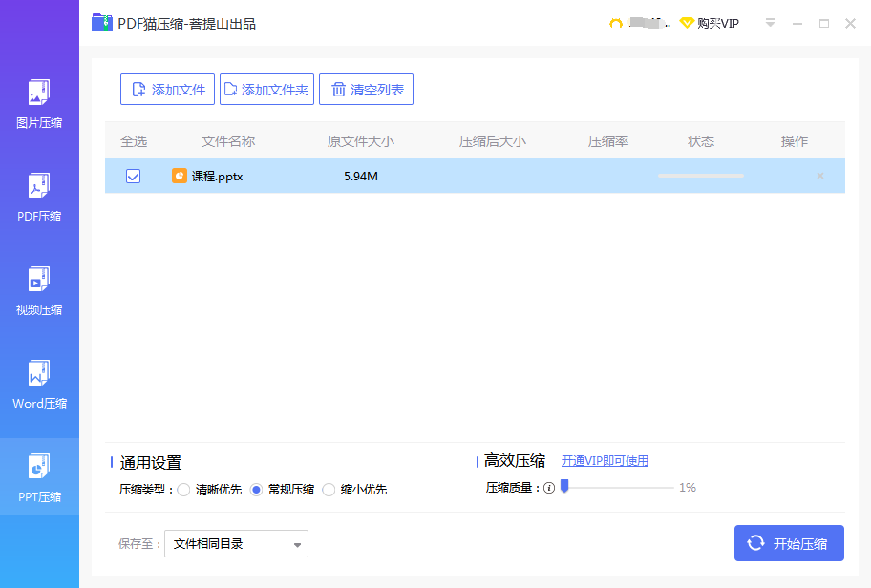Click the compression quality slider track
The width and height of the screenshot is (871, 588).
pos(619,488)
